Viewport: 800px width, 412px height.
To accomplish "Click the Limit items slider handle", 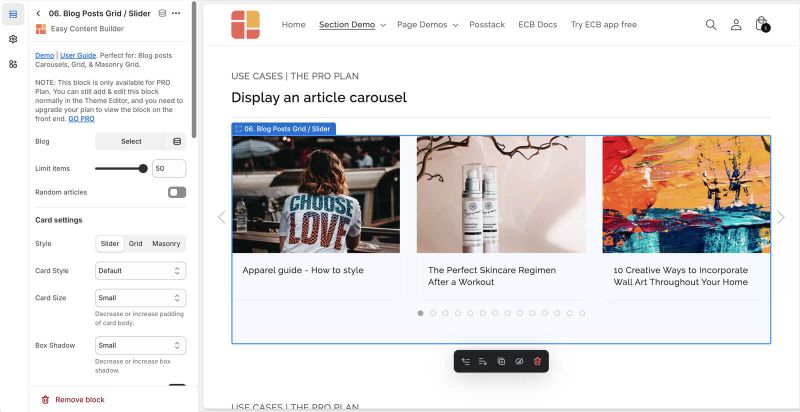I will click(143, 169).
